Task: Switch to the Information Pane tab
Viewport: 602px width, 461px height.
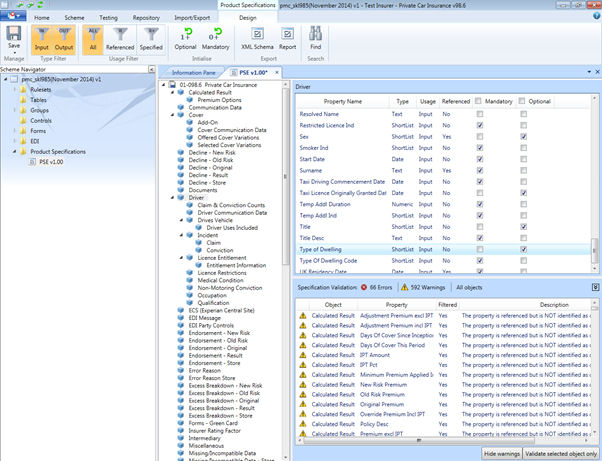Action: point(194,73)
